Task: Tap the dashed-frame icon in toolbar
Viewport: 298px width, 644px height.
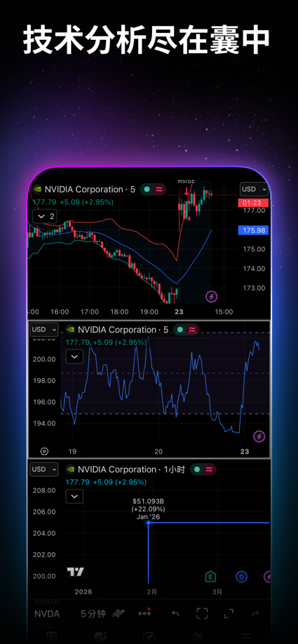Action: click(202, 614)
